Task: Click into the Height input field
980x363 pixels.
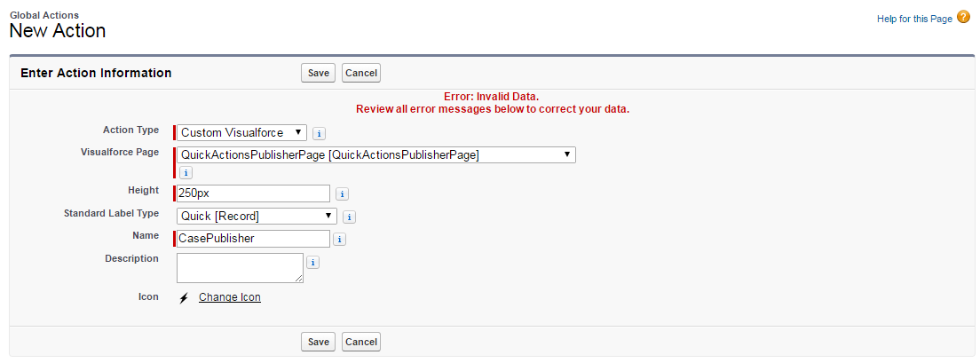Action: tap(253, 193)
